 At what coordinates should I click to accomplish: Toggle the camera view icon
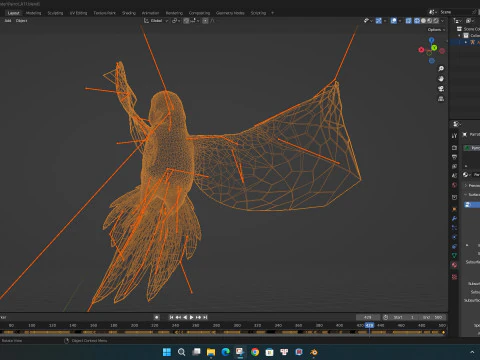[441, 89]
